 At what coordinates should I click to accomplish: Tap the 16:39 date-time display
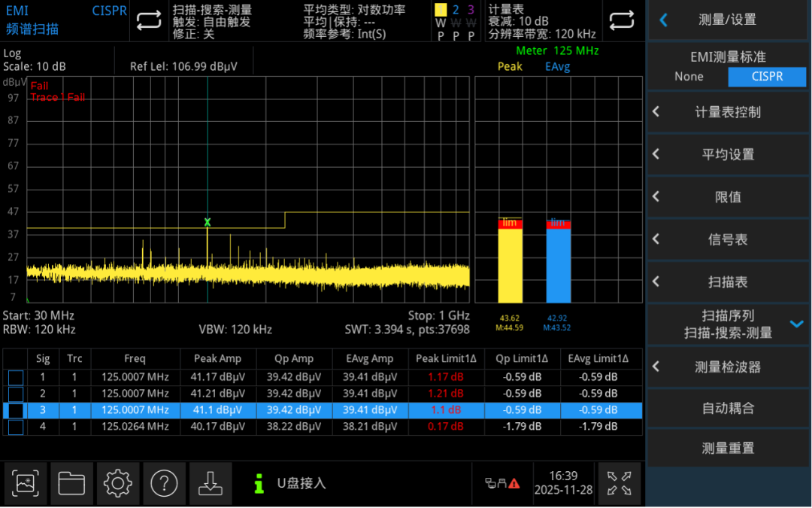click(563, 483)
